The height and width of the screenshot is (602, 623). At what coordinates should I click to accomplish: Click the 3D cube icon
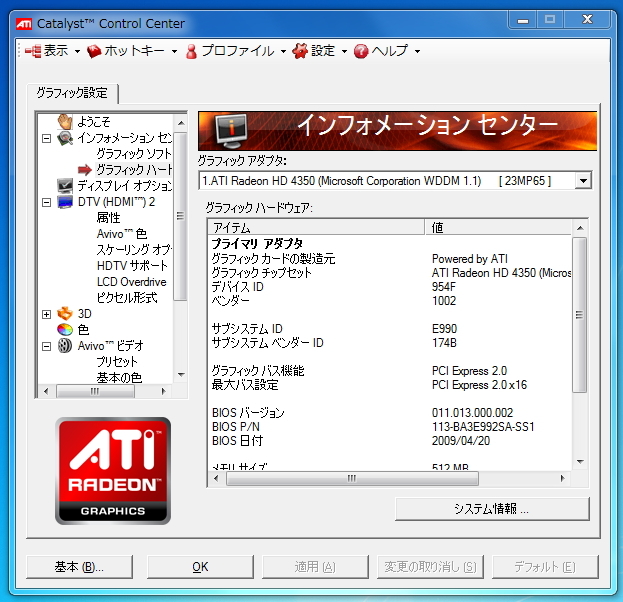pos(65,314)
